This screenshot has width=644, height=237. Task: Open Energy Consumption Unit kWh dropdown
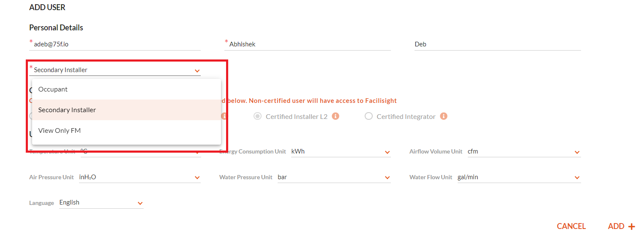tap(341, 152)
